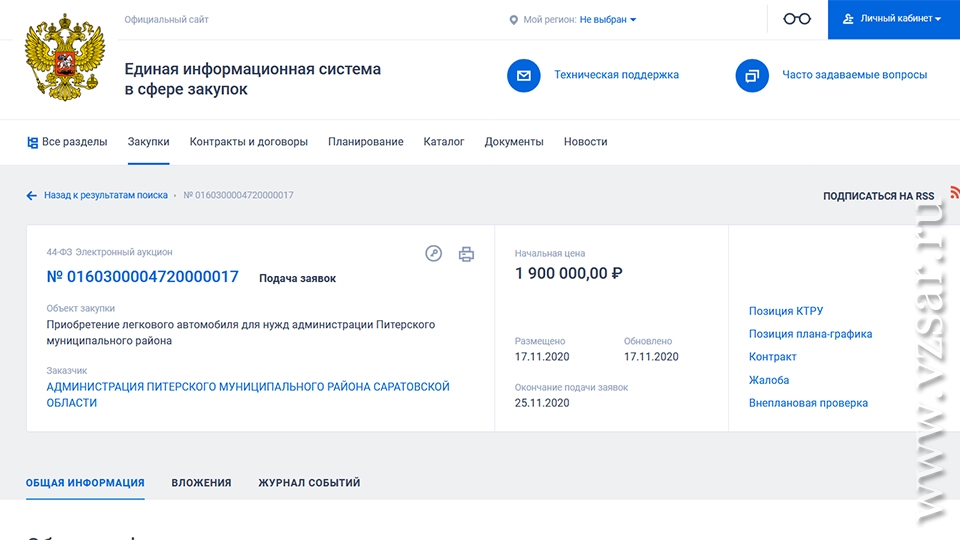Click the location pin icon near Мой регион
Image resolution: width=960 pixels, height=540 pixels.
(514, 20)
